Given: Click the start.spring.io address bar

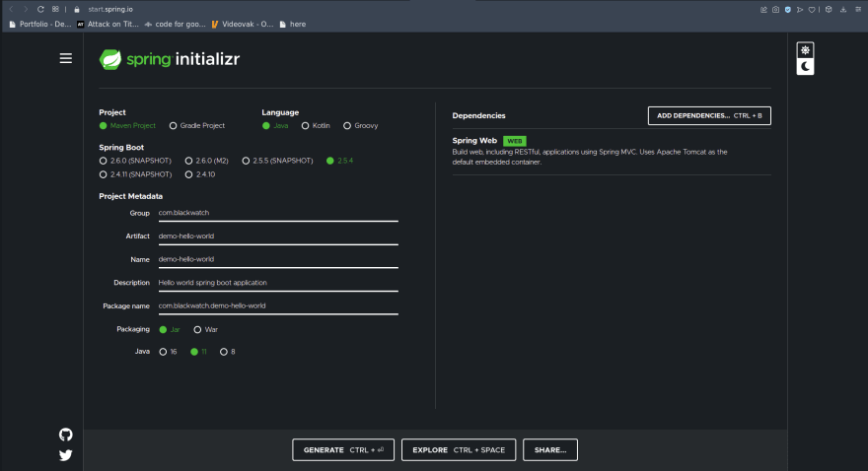Looking at the screenshot, I should pos(110,10).
